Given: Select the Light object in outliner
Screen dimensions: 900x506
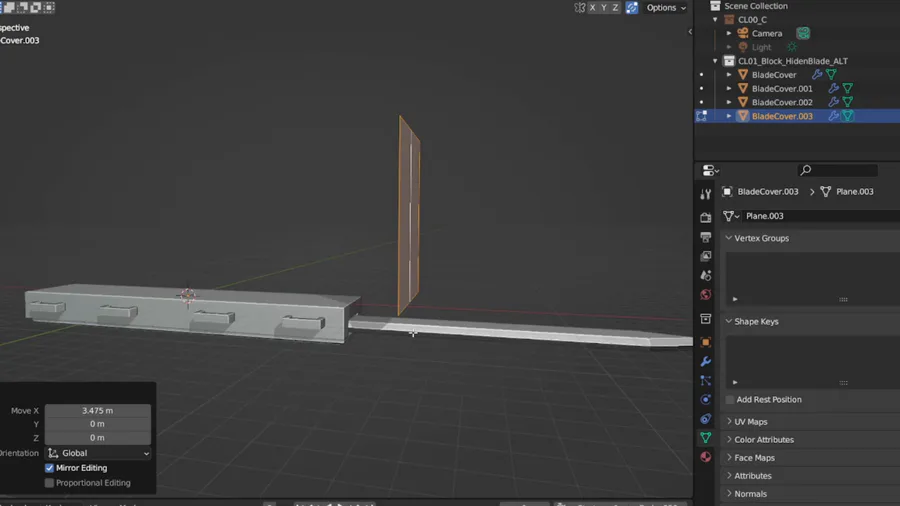Looking at the screenshot, I should [x=761, y=47].
